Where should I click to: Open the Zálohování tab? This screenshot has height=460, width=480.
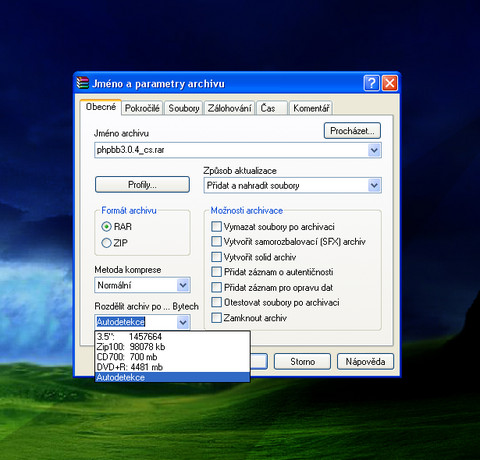[x=229, y=108]
